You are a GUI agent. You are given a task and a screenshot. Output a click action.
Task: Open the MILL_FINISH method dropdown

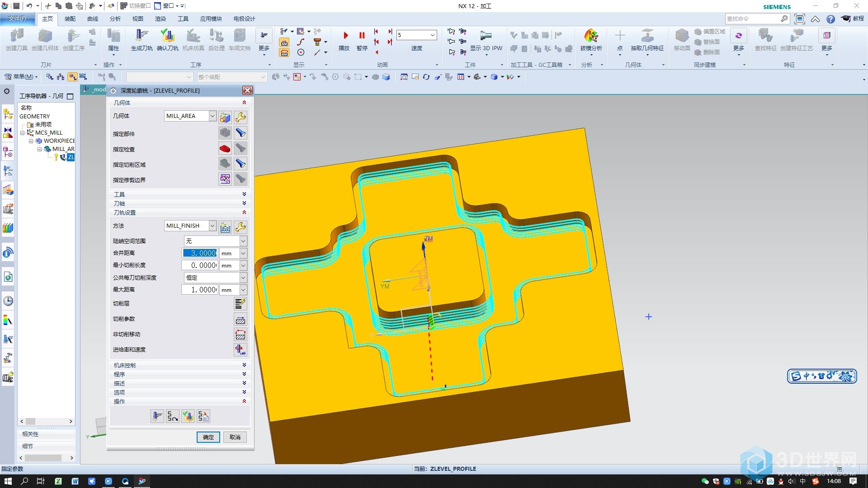(x=212, y=225)
